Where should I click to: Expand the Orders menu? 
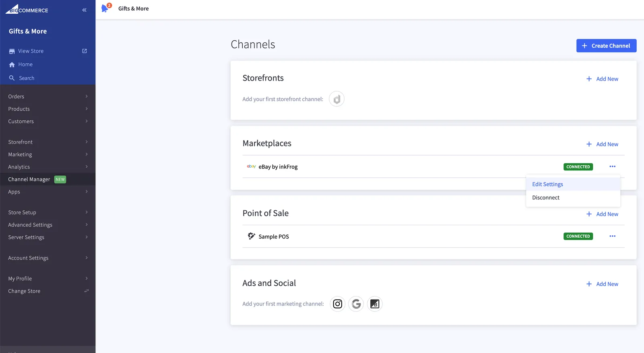pos(47,96)
